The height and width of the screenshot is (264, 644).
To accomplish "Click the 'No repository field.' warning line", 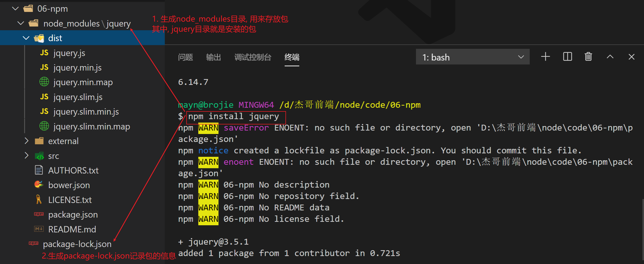I will coord(269,196).
